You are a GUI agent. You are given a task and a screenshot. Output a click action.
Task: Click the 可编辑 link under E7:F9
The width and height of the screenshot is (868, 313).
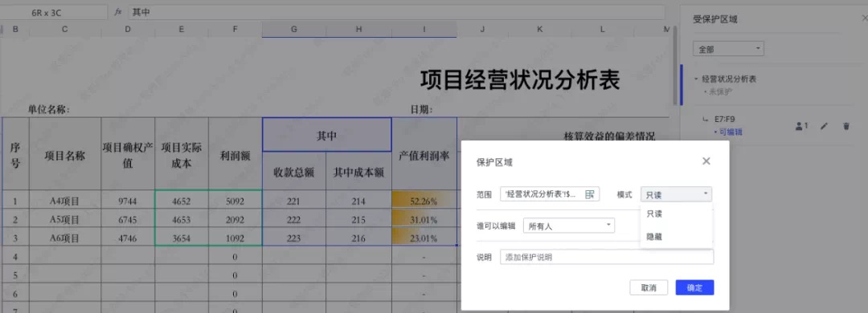pyautogui.click(x=730, y=132)
